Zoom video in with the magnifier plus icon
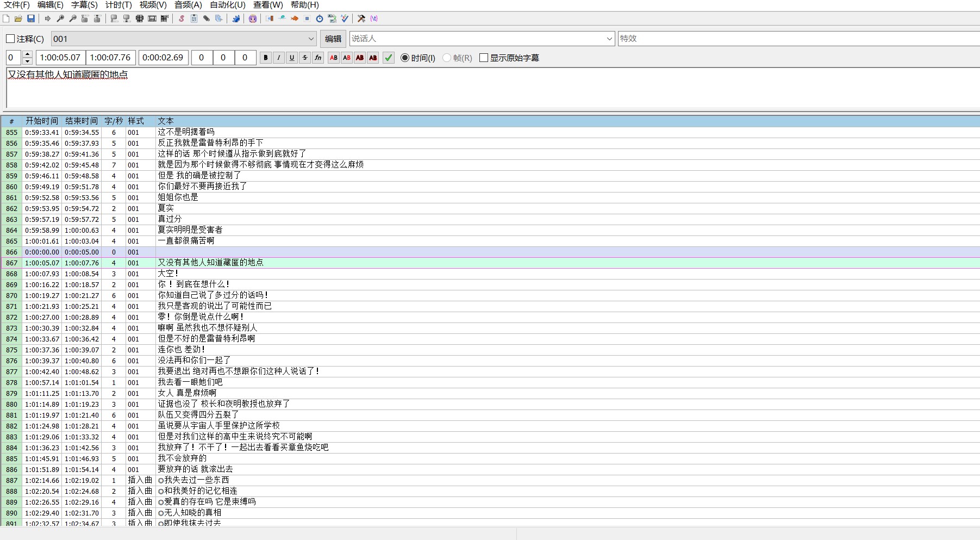This screenshot has width=980, height=540. point(60,18)
